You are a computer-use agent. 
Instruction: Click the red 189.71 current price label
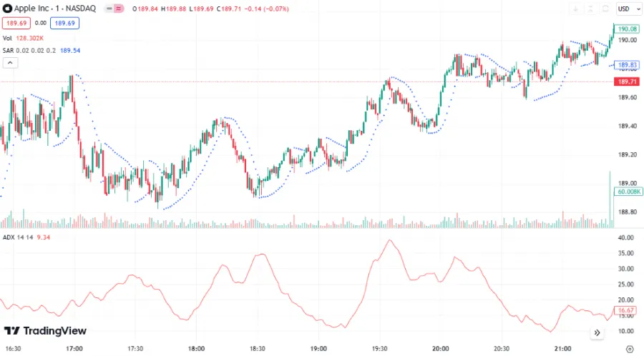627,82
